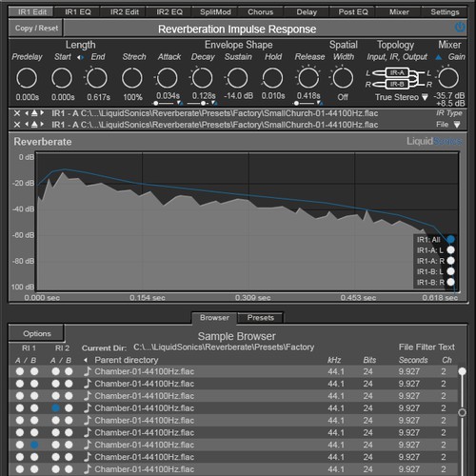476x476 pixels.
Task: Toggle the IR1 power bypass icon
Action: click(460, 28)
